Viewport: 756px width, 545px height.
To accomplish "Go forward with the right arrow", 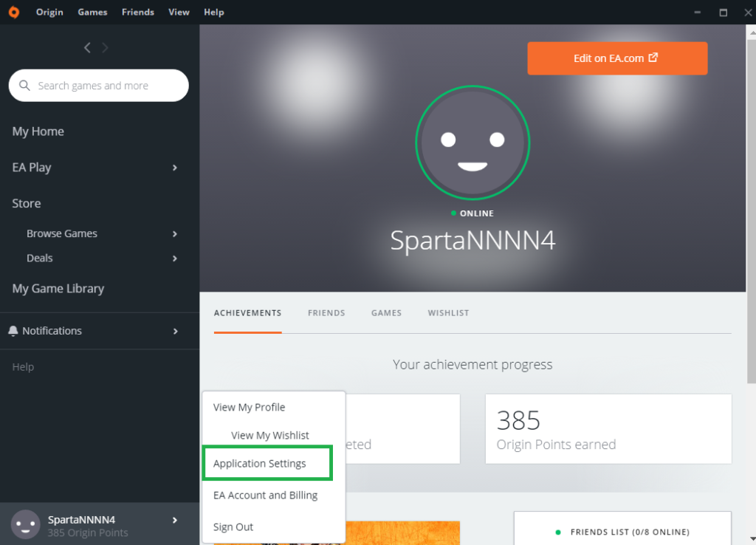I will tap(105, 48).
